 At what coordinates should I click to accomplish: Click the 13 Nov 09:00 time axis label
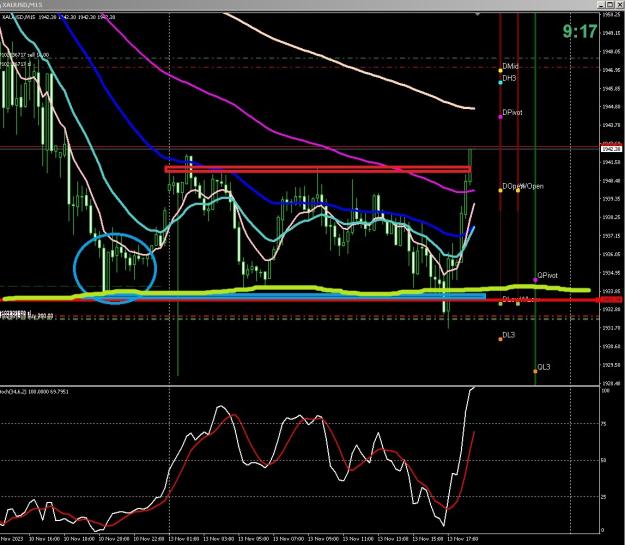(x=323, y=539)
